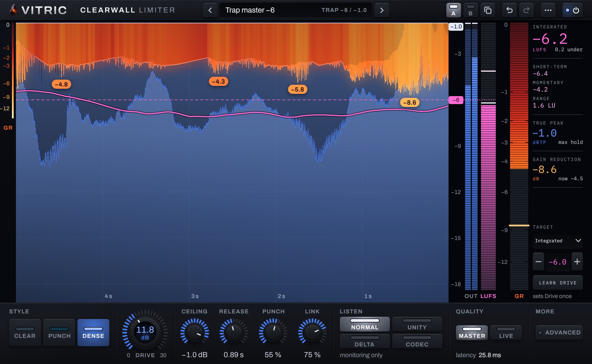
Task: Switch Listen mode to Delta
Action: click(365, 341)
